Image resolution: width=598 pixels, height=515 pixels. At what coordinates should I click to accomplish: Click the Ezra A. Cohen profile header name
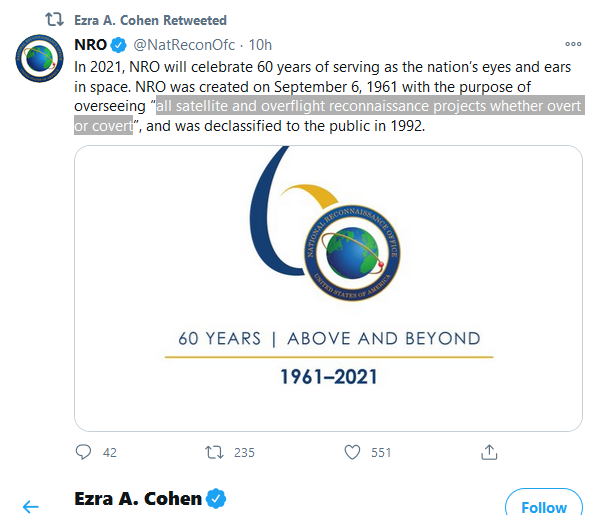click(138, 499)
